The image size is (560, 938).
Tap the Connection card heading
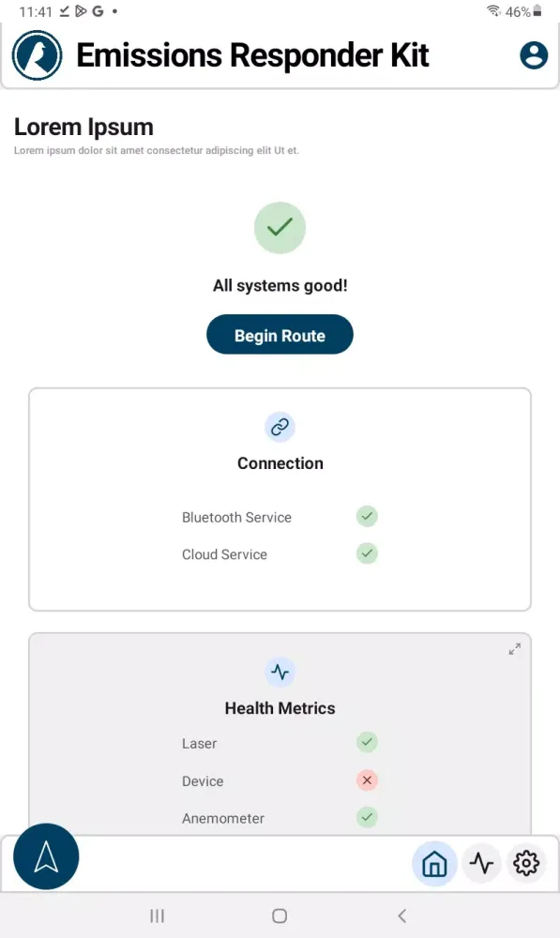(280, 463)
